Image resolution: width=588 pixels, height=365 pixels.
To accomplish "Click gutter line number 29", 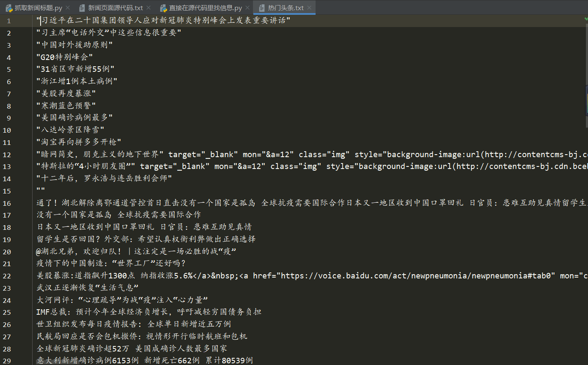I will [6, 361].
